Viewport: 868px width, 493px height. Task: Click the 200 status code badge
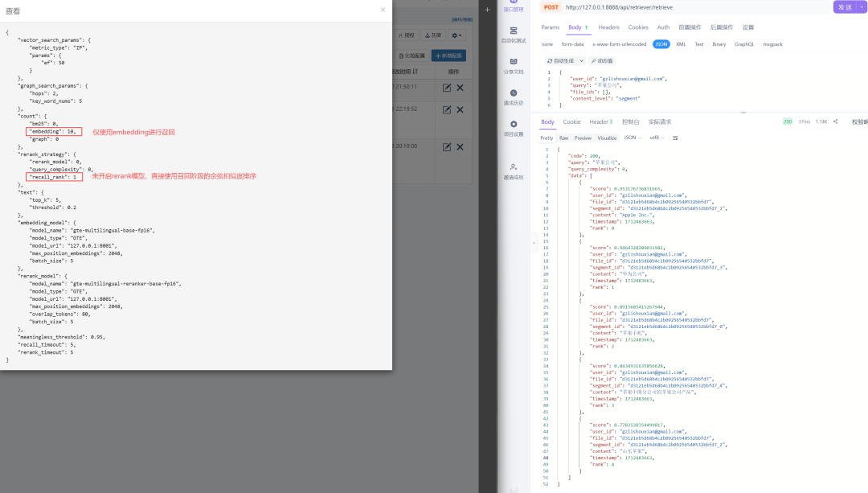[x=787, y=122]
